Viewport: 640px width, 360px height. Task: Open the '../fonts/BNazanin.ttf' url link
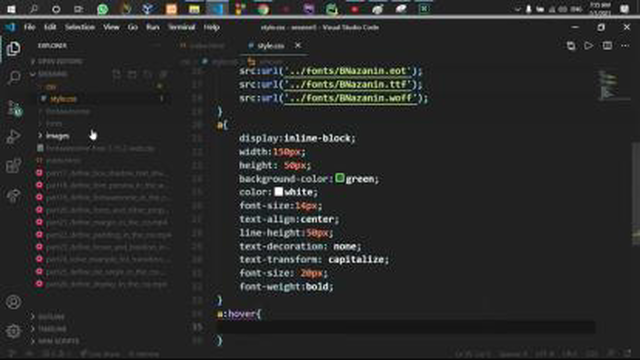348,84
